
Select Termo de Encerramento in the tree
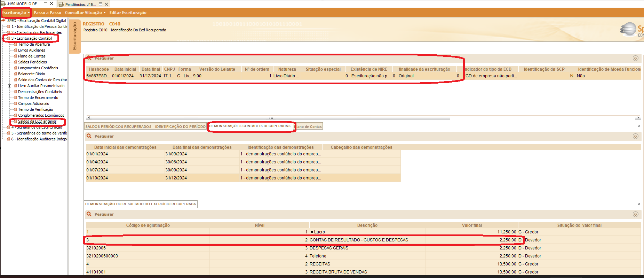pyautogui.click(x=38, y=98)
